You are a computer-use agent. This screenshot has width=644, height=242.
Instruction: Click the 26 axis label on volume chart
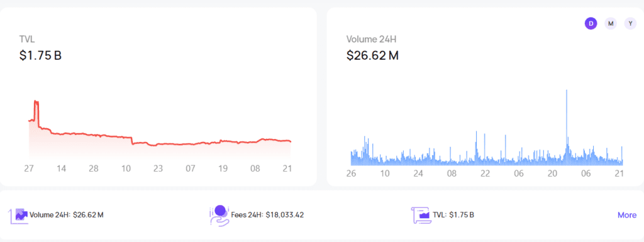tap(351, 173)
